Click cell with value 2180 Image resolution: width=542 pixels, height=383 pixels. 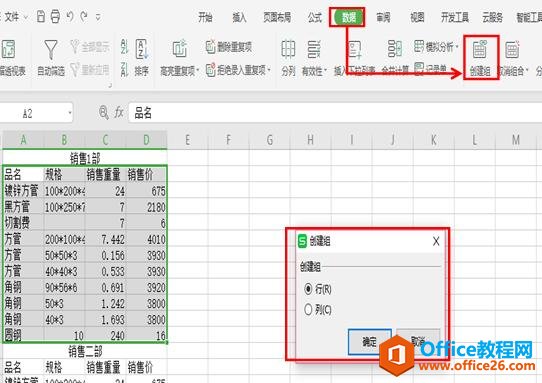(147, 207)
